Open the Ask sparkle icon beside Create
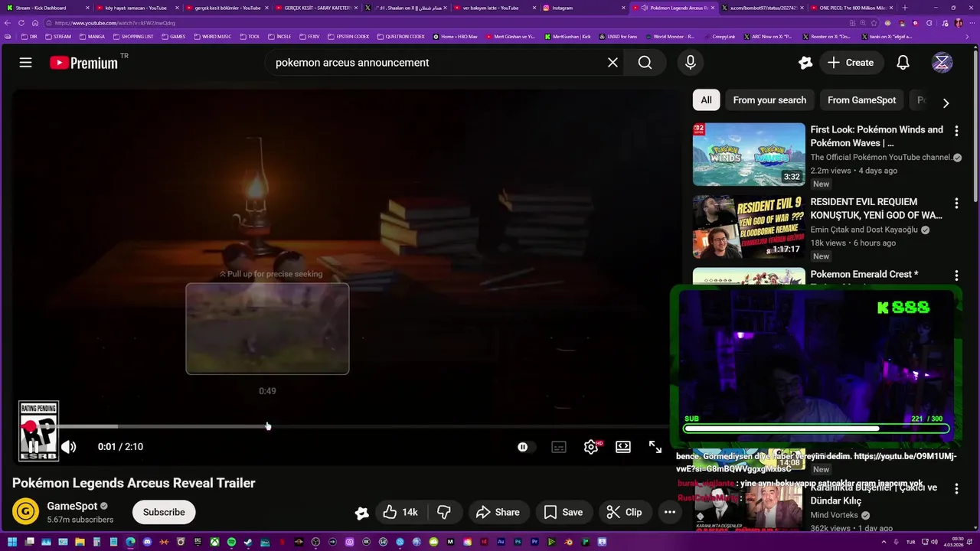 (x=805, y=63)
